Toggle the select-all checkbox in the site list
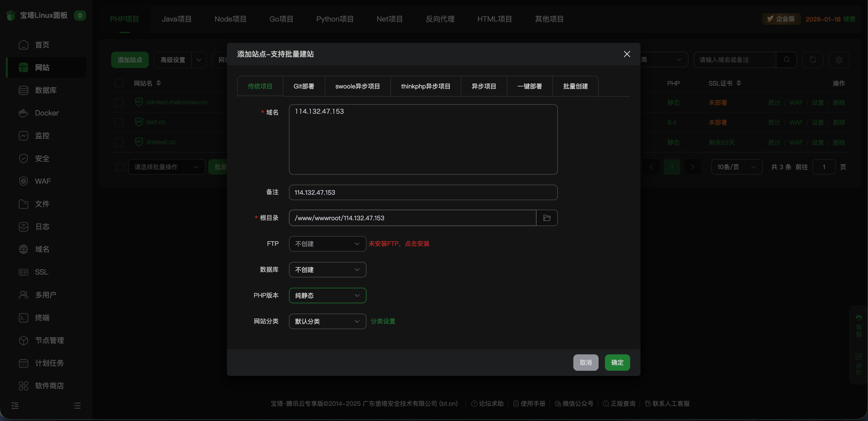 [x=119, y=83]
